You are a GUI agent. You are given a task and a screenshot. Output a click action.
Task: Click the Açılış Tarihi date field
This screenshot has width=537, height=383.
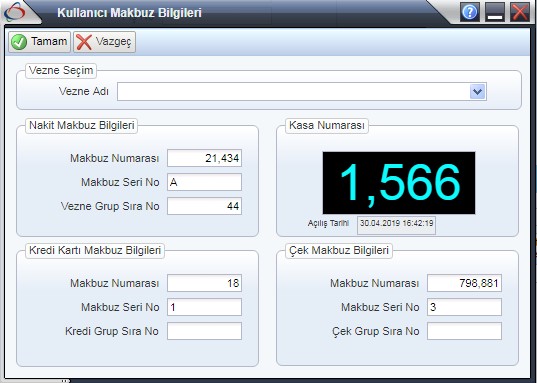pos(396,225)
